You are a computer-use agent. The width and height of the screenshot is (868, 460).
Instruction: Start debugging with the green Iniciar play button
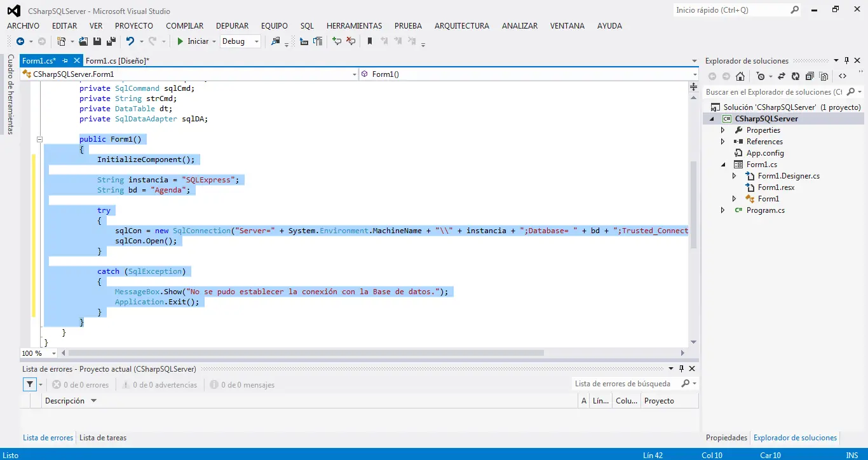[193, 41]
